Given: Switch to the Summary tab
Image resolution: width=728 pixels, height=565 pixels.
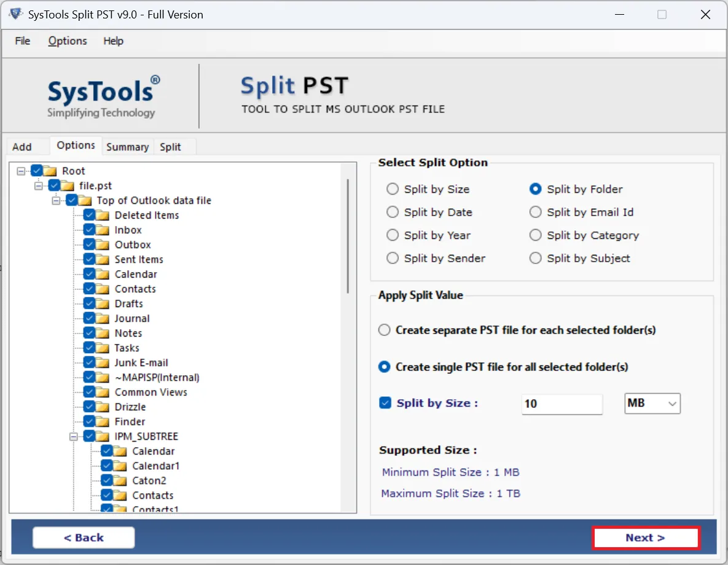Looking at the screenshot, I should coord(127,147).
